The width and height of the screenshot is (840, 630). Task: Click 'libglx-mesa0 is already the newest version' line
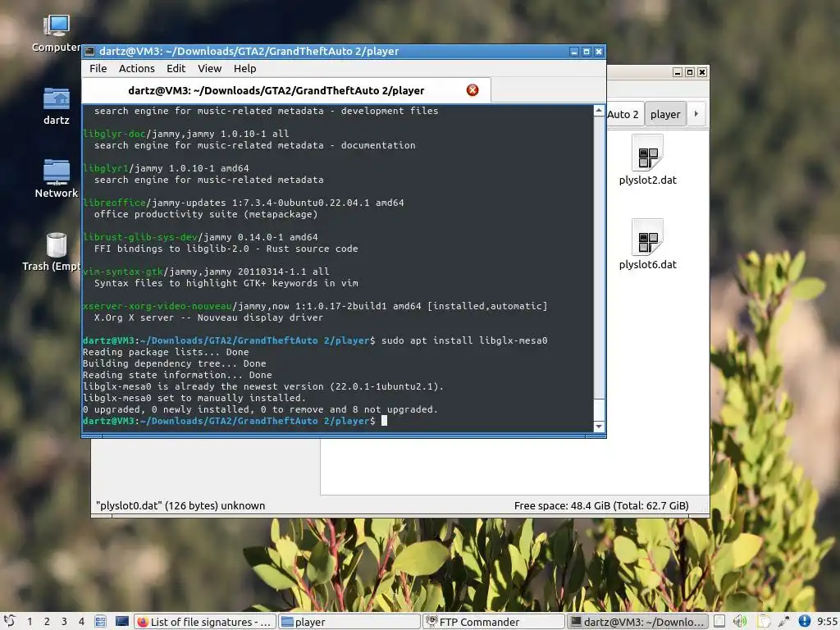pos(263,386)
